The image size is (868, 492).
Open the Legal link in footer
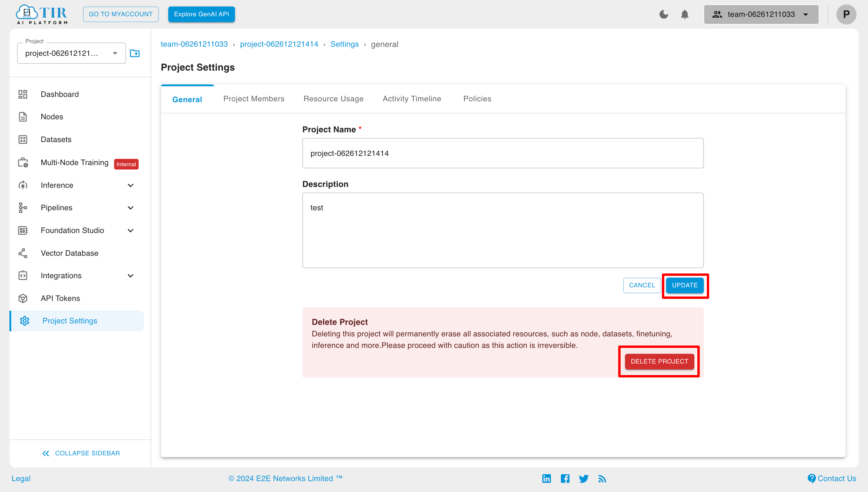click(x=21, y=478)
